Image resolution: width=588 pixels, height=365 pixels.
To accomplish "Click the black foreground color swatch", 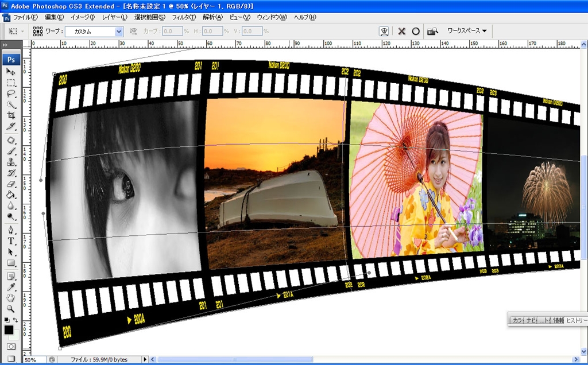I will click(9, 330).
